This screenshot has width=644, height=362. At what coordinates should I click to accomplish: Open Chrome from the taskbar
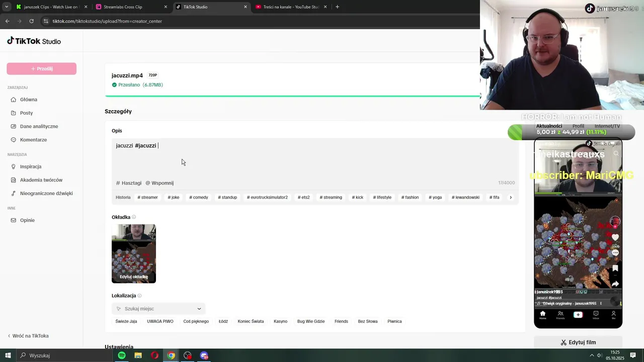tap(171, 355)
